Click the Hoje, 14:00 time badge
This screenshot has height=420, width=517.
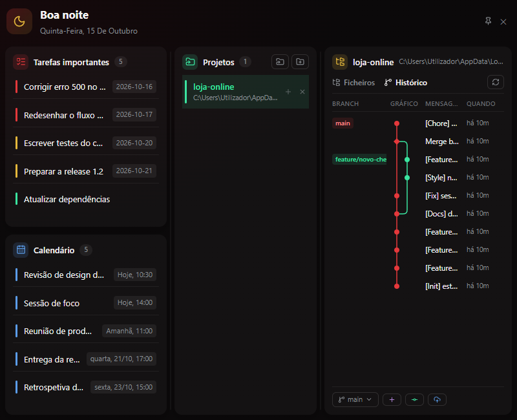[135, 302]
